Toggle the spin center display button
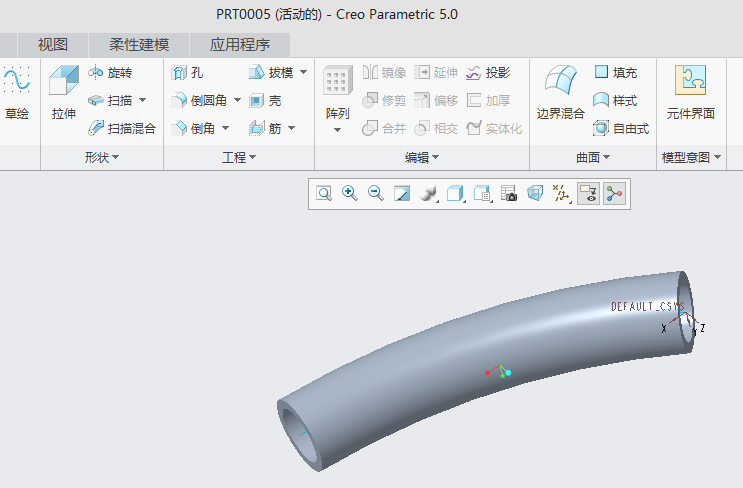The width and height of the screenshot is (743, 488). click(614, 193)
